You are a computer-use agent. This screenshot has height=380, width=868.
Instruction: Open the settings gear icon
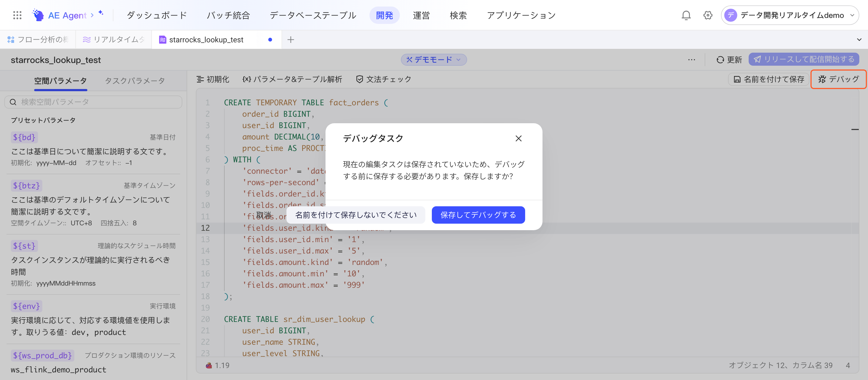point(708,15)
